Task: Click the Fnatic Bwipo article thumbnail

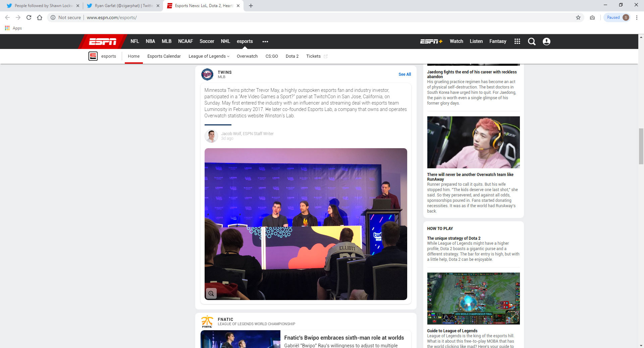Action: pos(240,339)
